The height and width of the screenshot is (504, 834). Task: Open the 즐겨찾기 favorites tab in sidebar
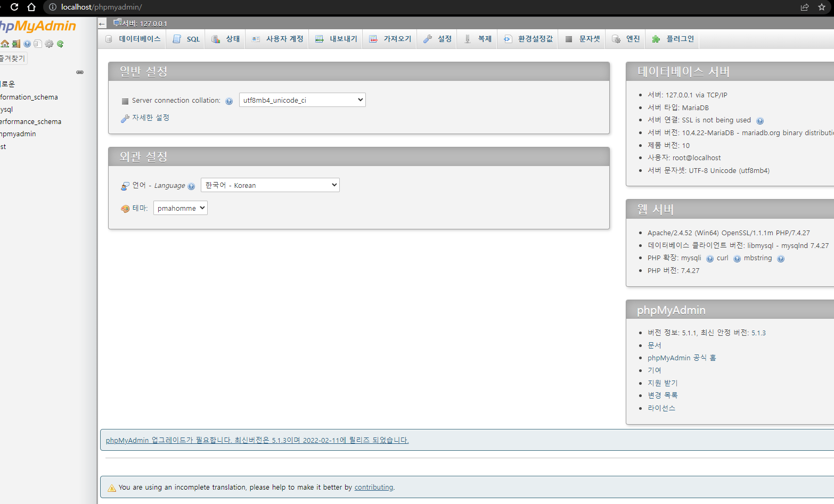tap(13, 58)
